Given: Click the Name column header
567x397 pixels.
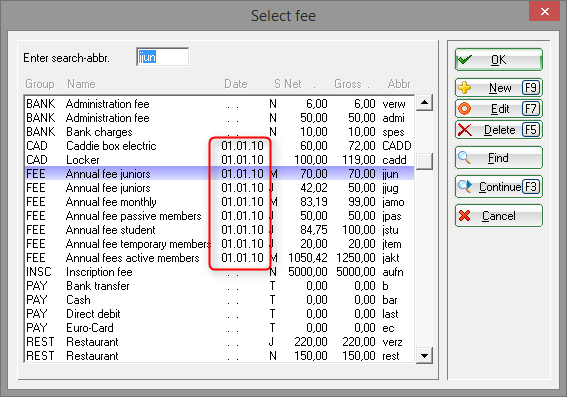Looking at the screenshot, I should pos(81,84).
